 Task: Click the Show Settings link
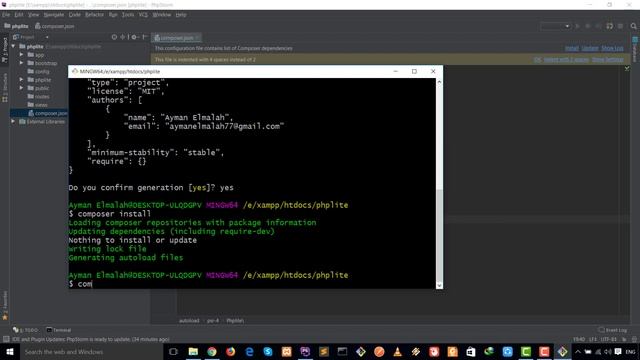pos(608,60)
